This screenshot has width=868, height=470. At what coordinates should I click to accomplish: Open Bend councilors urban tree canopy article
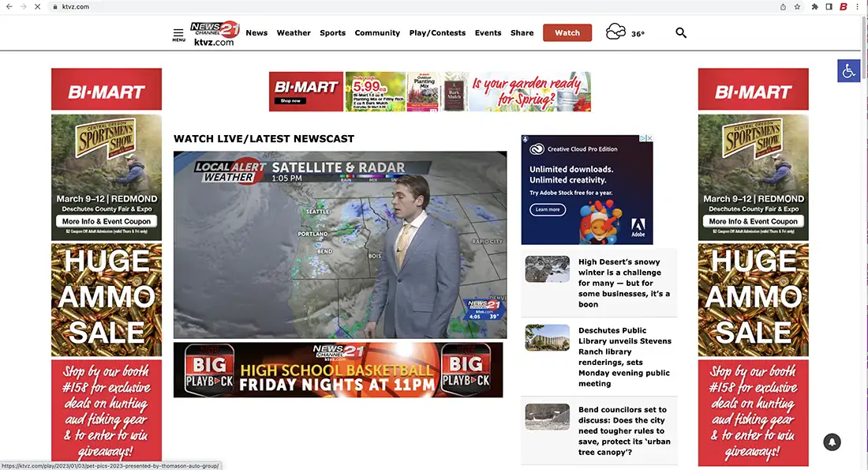point(624,431)
